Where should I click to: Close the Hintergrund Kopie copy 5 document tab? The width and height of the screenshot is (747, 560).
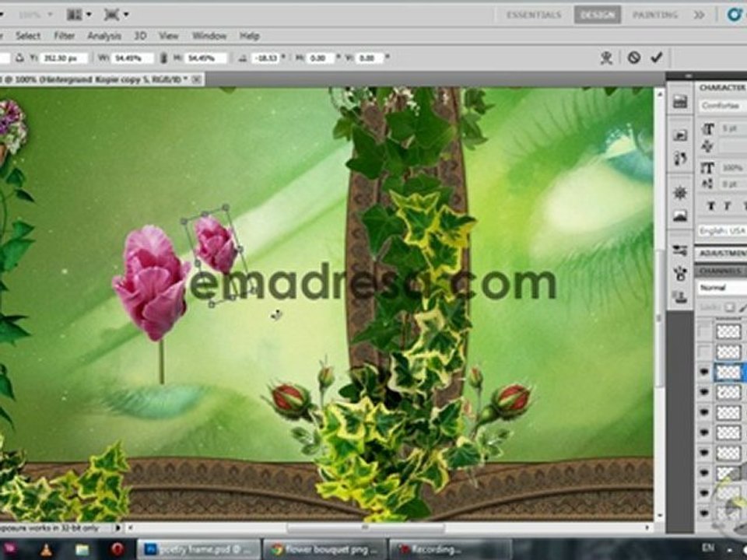[196, 79]
